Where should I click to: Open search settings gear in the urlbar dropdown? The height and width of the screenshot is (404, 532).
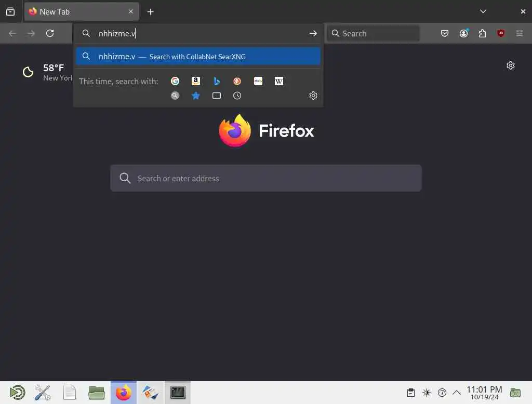click(313, 96)
